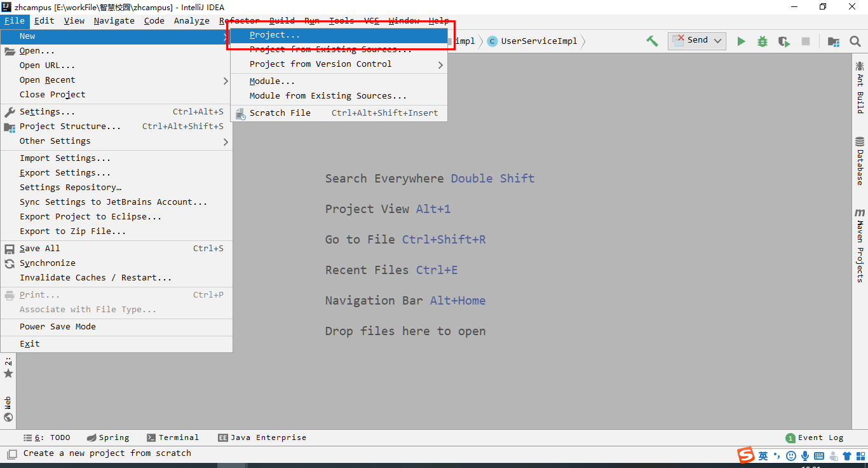Run the application with the green Run icon
The height and width of the screenshot is (468, 868).
click(742, 41)
